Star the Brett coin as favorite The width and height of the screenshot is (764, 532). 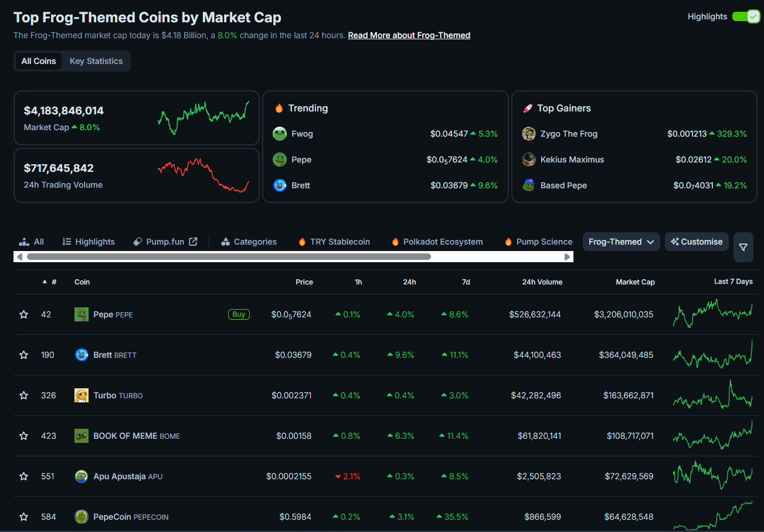point(23,355)
